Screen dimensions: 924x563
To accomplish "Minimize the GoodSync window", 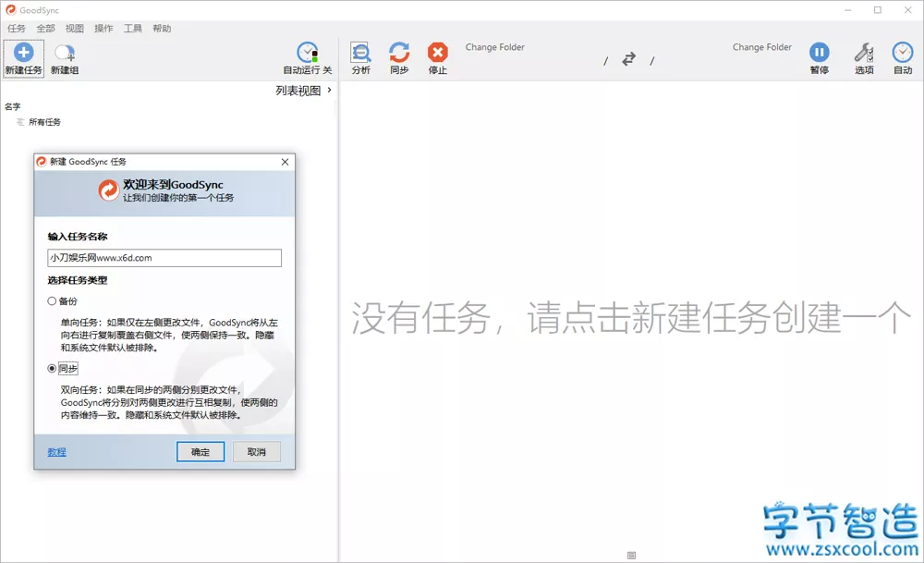I will click(x=848, y=10).
